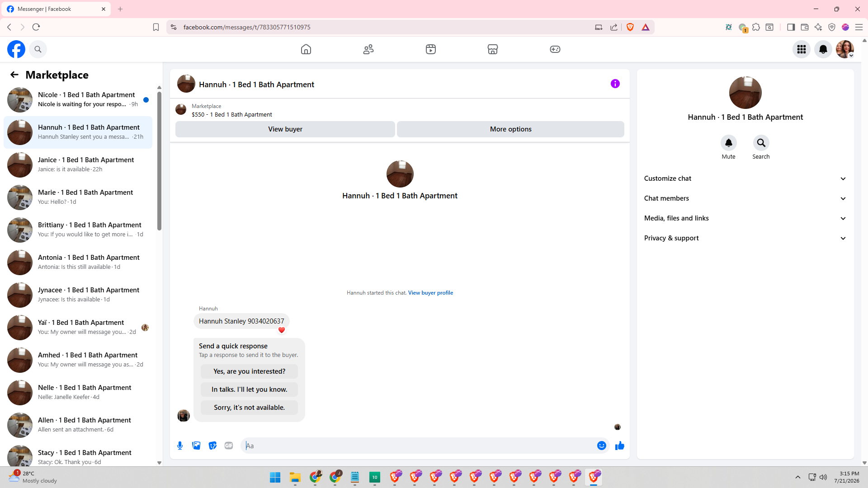Select the Messenger | Facebook browser tab

click(x=56, y=9)
